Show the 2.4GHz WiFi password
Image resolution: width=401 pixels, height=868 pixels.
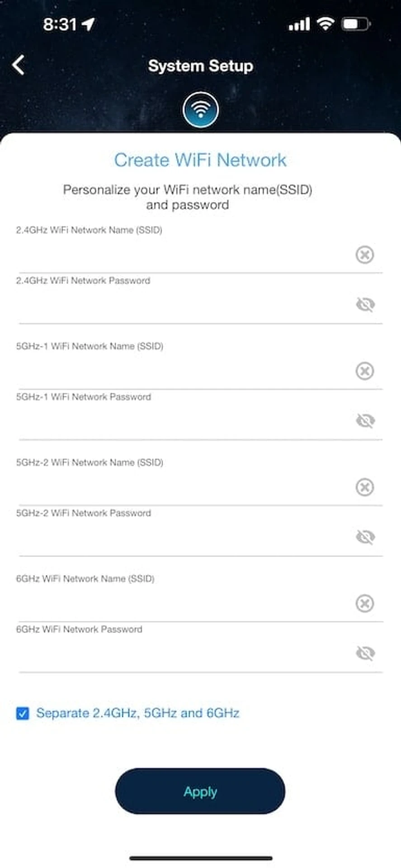pos(365,304)
